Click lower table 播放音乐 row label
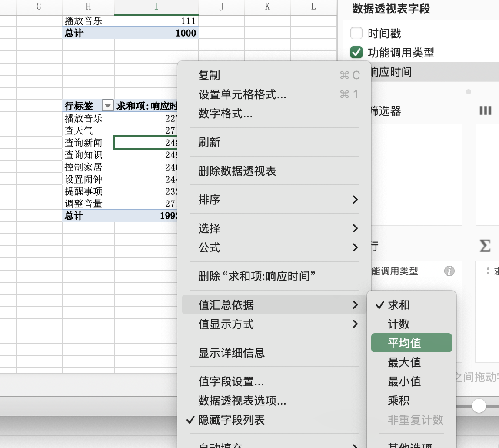 point(88,118)
